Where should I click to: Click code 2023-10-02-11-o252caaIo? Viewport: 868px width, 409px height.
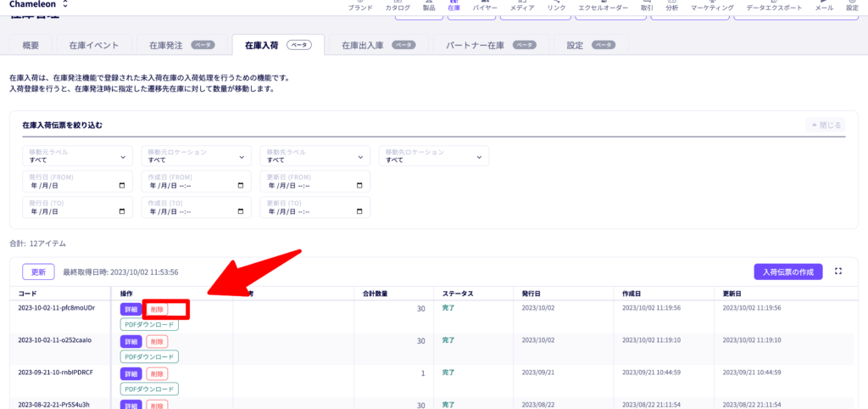coord(55,339)
